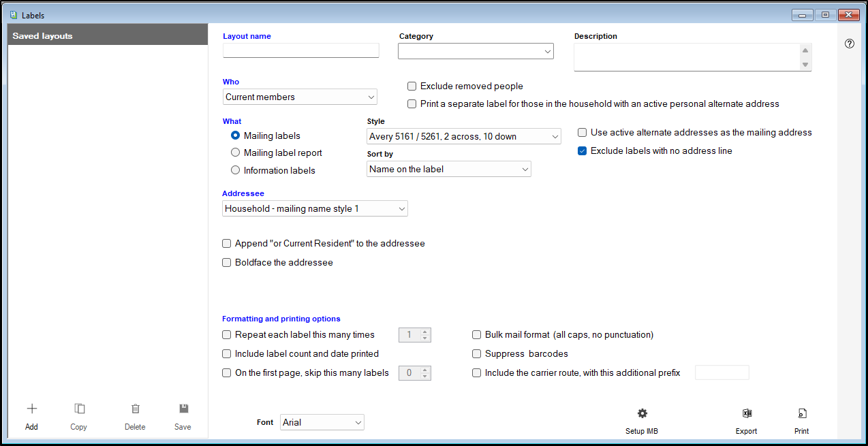Click the Delete trash icon

pos(135,409)
